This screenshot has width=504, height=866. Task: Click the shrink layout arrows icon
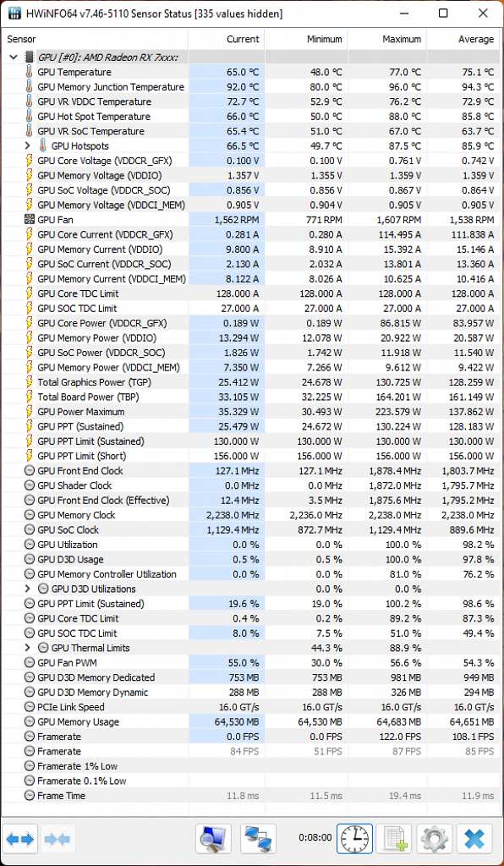[x=58, y=840]
